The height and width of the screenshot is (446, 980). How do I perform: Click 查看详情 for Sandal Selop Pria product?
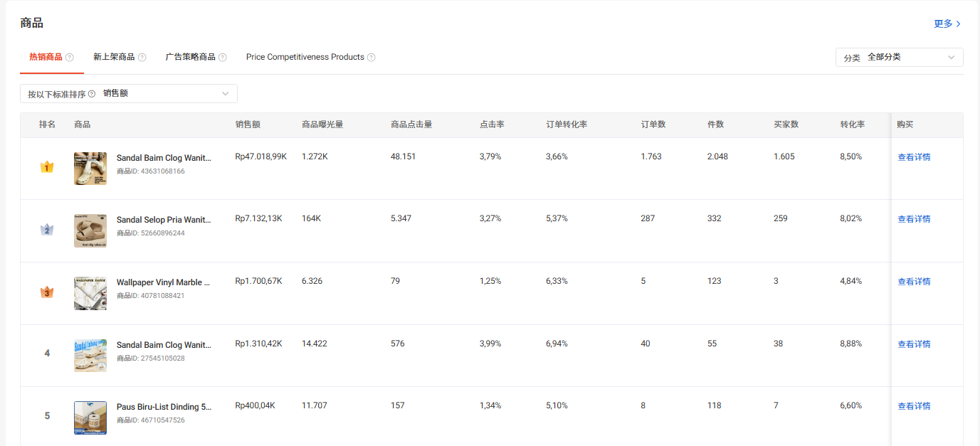coord(914,219)
